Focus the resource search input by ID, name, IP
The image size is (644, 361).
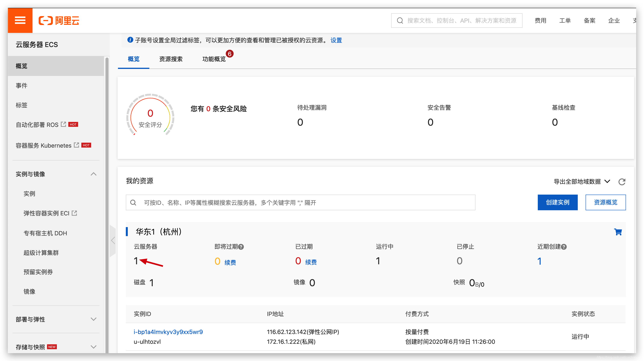coord(300,202)
